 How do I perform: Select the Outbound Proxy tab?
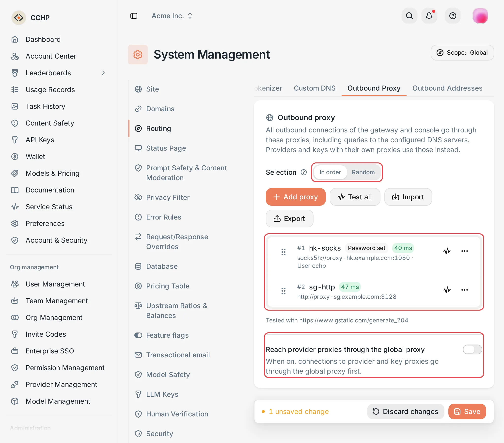click(374, 88)
